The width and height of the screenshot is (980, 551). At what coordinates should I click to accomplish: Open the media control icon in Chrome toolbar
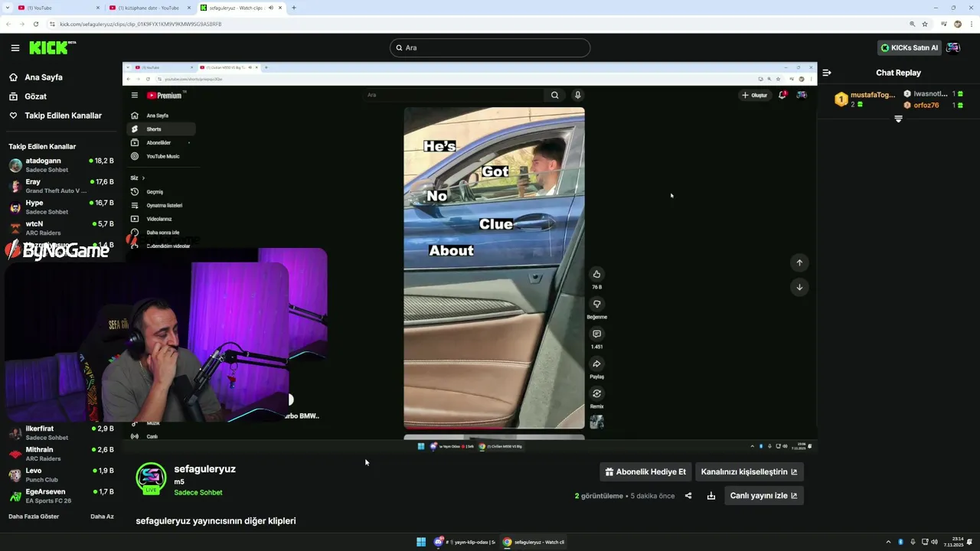(x=943, y=24)
